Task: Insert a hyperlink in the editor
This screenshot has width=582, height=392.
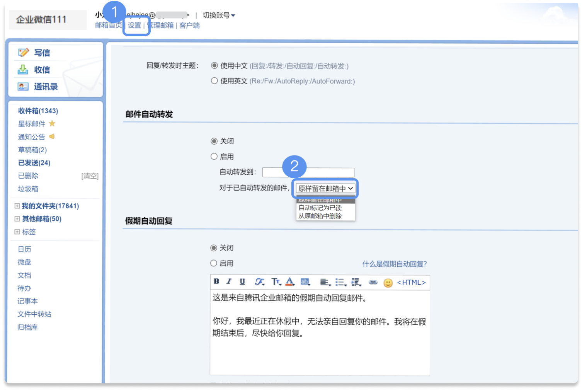Action: [373, 282]
